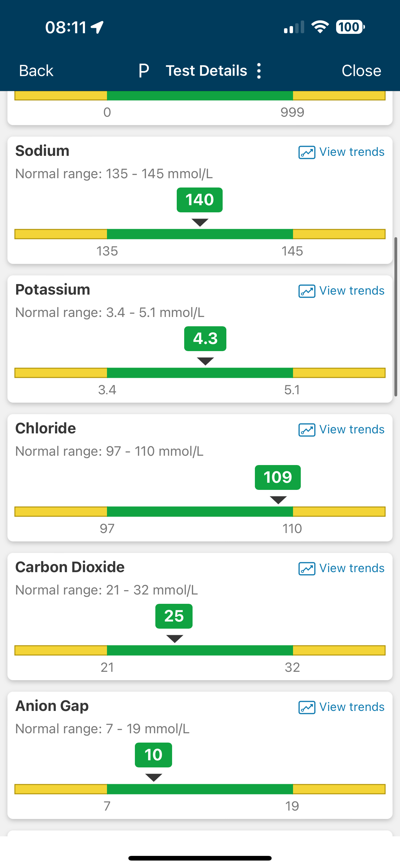
Task: Tap the Carbon Dioxide 25 value badge
Action: click(x=174, y=616)
